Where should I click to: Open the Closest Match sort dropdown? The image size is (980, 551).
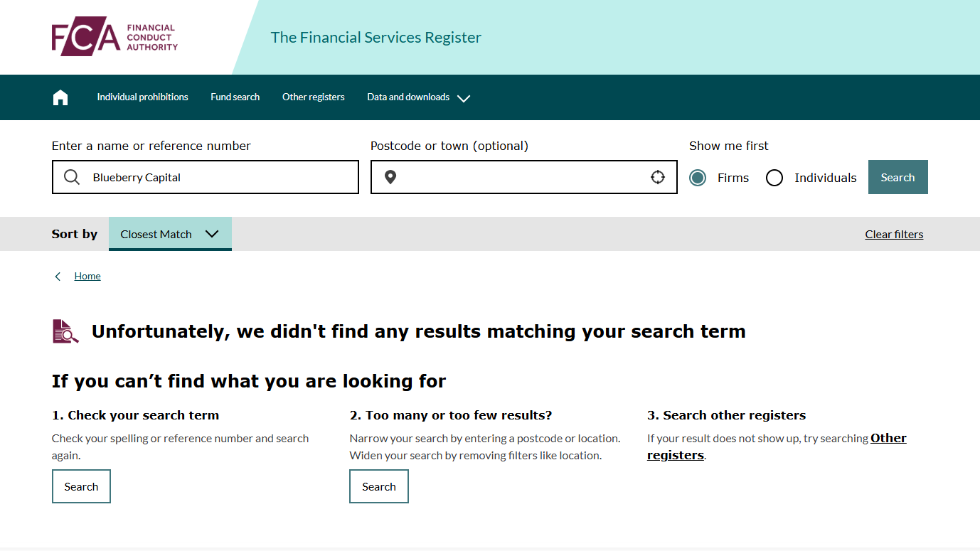170,234
